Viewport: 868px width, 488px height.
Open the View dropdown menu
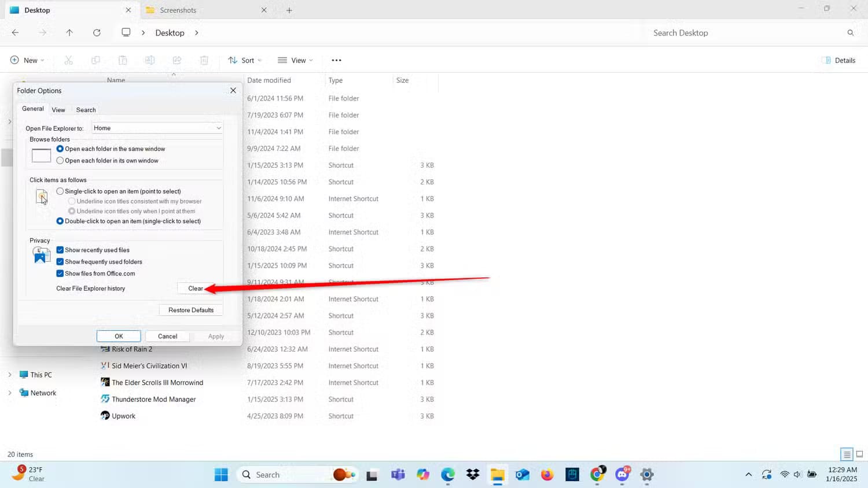point(295,60)
